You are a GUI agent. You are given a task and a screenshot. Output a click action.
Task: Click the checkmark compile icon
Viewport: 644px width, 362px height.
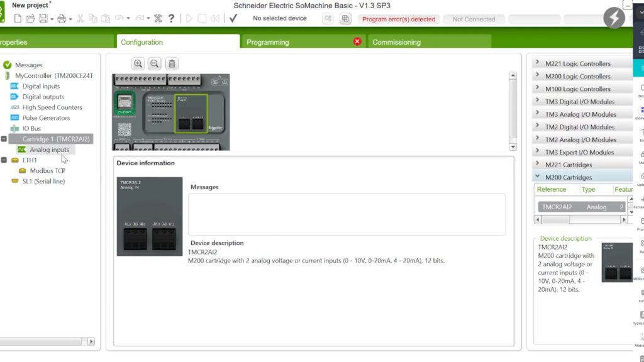pos(233,19)
